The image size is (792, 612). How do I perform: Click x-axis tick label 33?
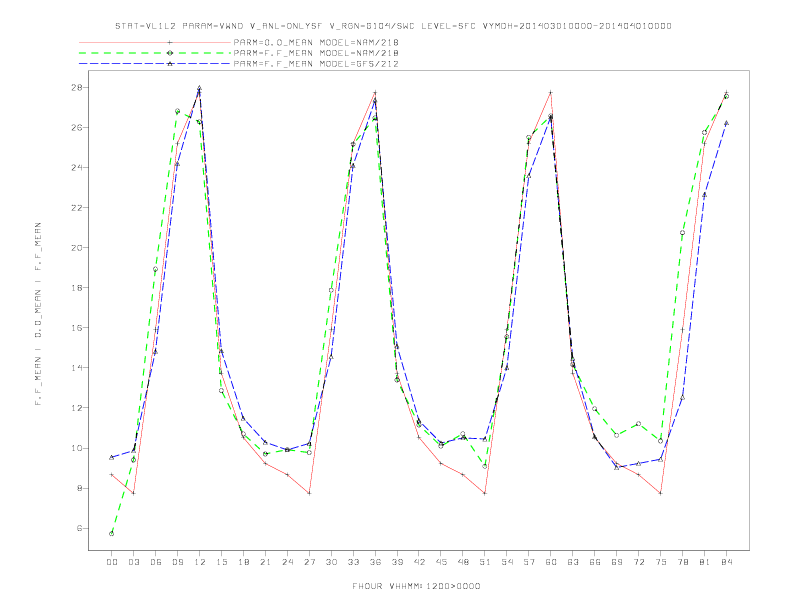click(353, 562)
